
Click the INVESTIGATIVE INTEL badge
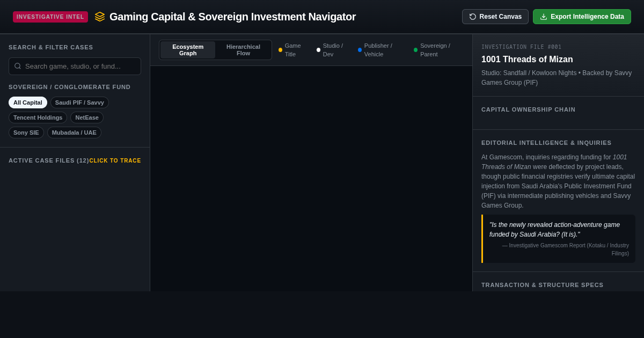pyautogui.click(x=50, y=17)
